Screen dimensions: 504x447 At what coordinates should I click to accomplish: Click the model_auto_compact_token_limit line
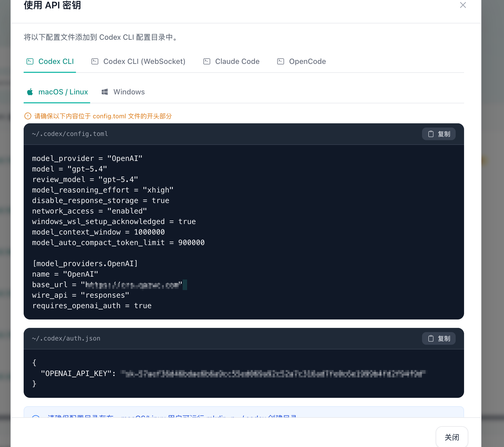(x=118, y=242)
